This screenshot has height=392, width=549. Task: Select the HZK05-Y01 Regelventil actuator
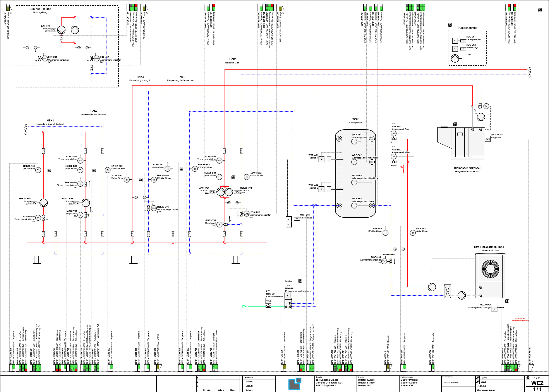tap(219, 225)
